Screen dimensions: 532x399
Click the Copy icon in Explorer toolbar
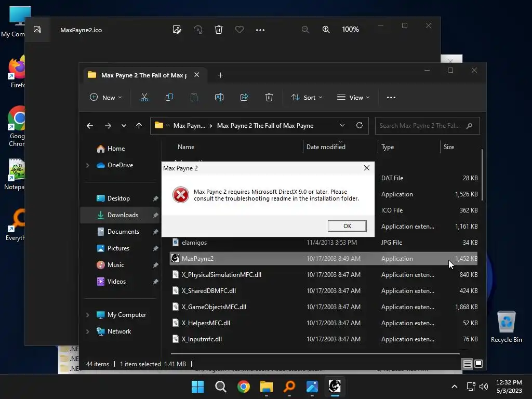point(169,97)
